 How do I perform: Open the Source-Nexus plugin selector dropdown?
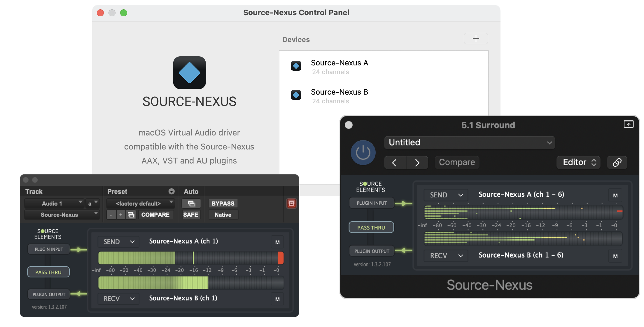point(62,215)
